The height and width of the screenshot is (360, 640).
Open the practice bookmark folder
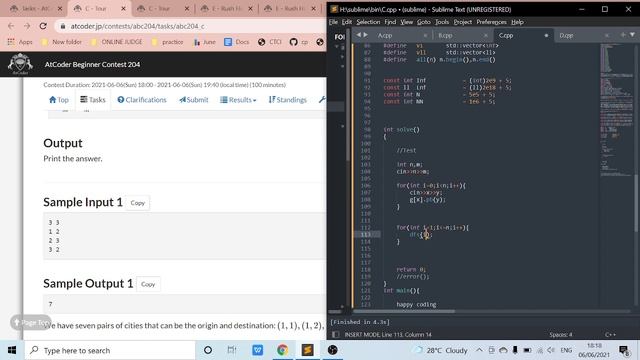tap(167, 42)
